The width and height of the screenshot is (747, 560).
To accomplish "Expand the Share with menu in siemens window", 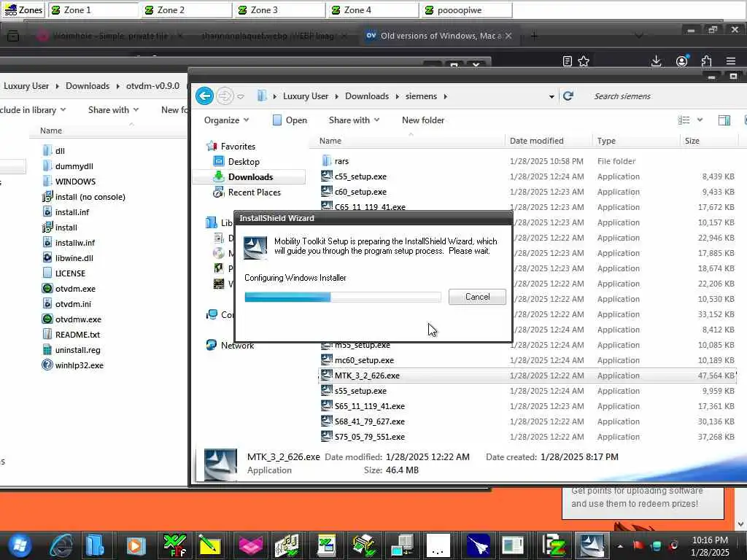I will 354,120.
